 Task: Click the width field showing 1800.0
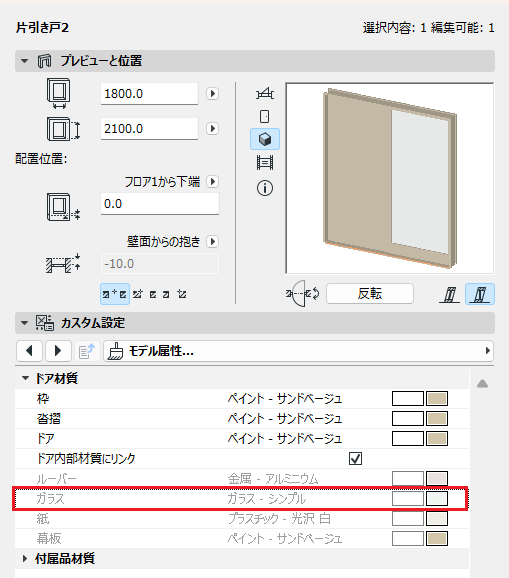pos(149,94)
